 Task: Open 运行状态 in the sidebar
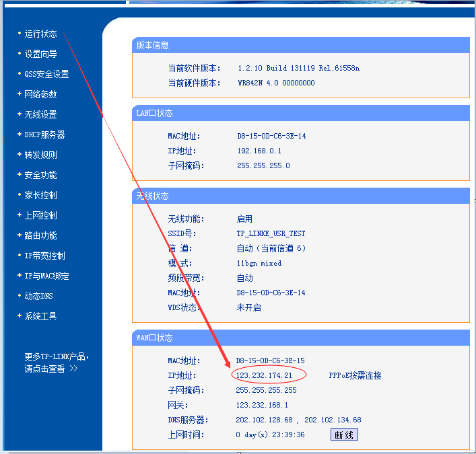coord(40,34)
